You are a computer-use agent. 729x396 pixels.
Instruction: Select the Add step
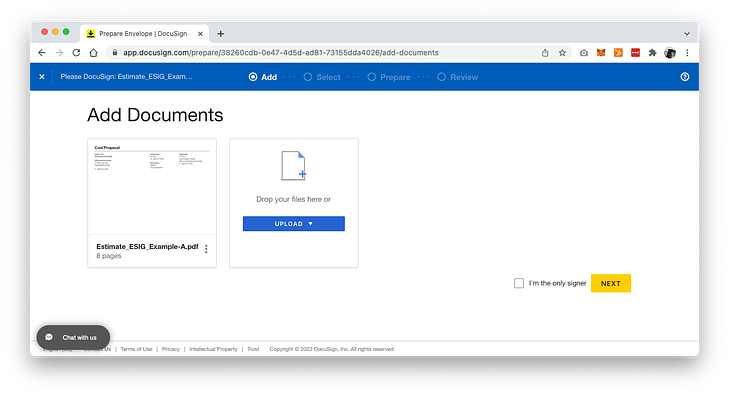pos(263,77)
